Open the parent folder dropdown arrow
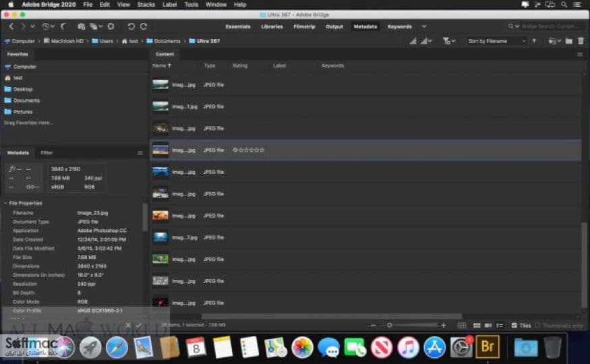The height and width of the screenshot is (364, 590). (x=33, y=26)
